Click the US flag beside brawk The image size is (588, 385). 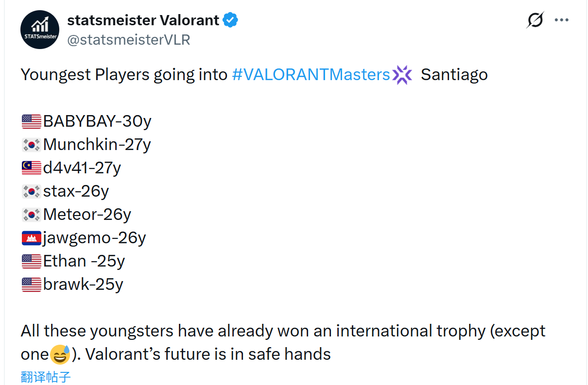tap(32, 285)
